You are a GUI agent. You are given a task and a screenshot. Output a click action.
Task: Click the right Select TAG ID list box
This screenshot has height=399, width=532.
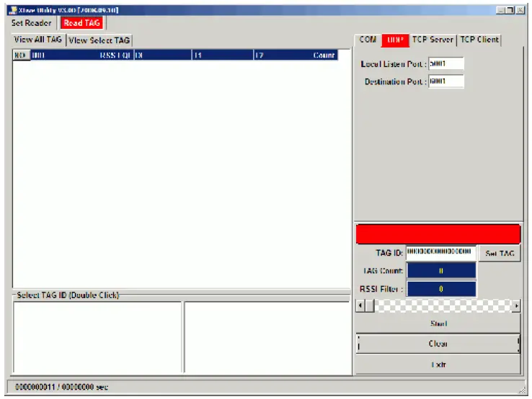point(267,337)
